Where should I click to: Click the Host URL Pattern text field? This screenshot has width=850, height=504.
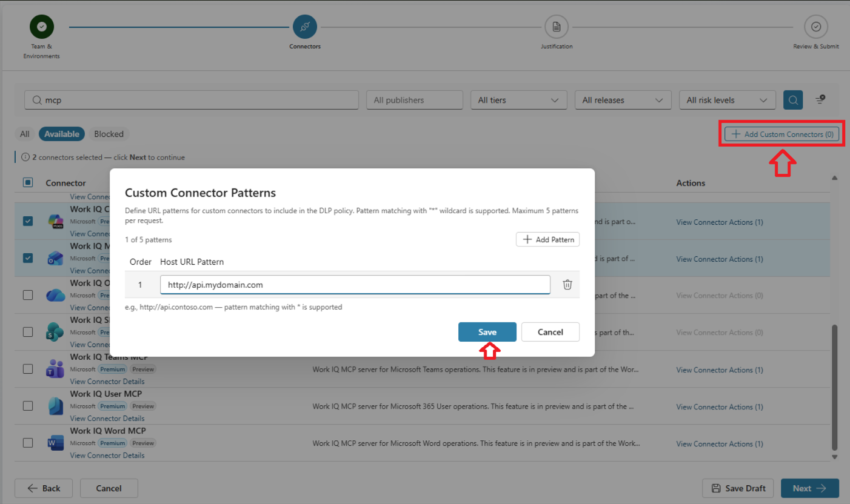[355, 285]
